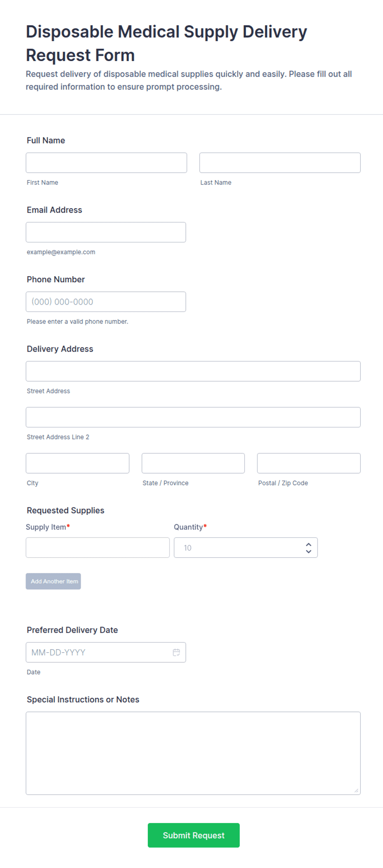Click the Add Another Item button

pos(53,581)
